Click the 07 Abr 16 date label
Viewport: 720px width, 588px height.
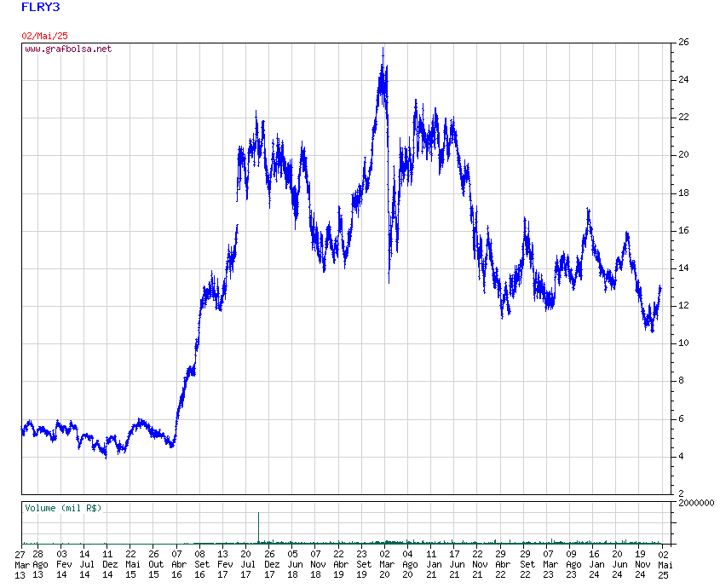tap(178, 565)
